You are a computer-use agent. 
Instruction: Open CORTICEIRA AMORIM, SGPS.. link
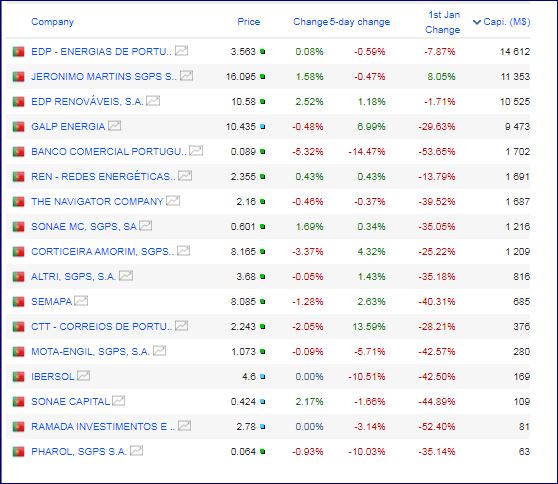coord(102,252)
